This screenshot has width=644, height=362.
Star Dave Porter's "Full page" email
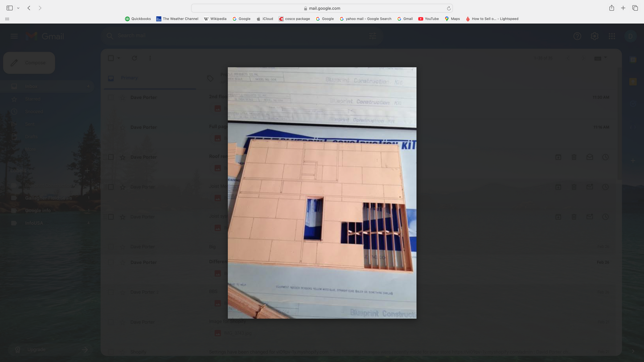[123, 127]
